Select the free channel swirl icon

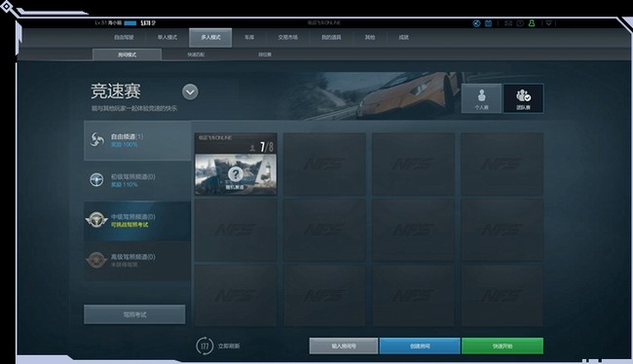point(96,139)
